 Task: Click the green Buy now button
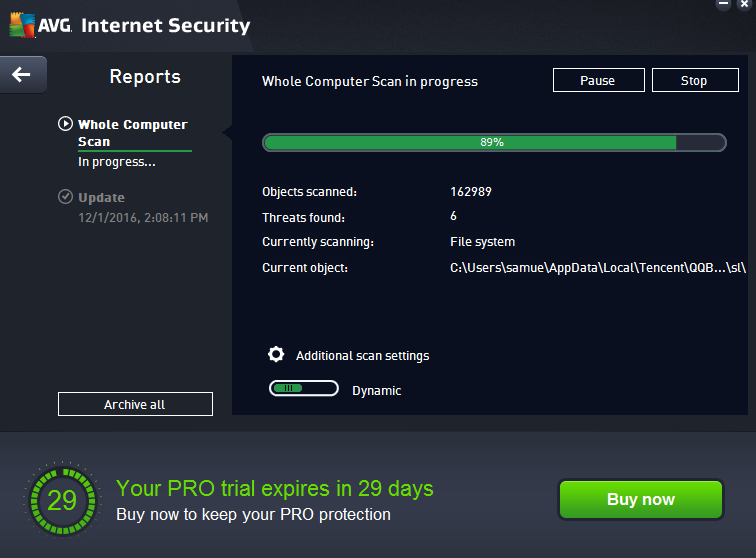[640, 499]
